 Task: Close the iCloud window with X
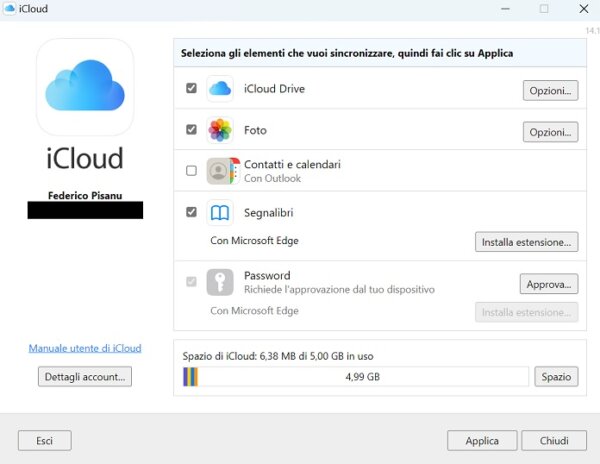coord(584,8)
